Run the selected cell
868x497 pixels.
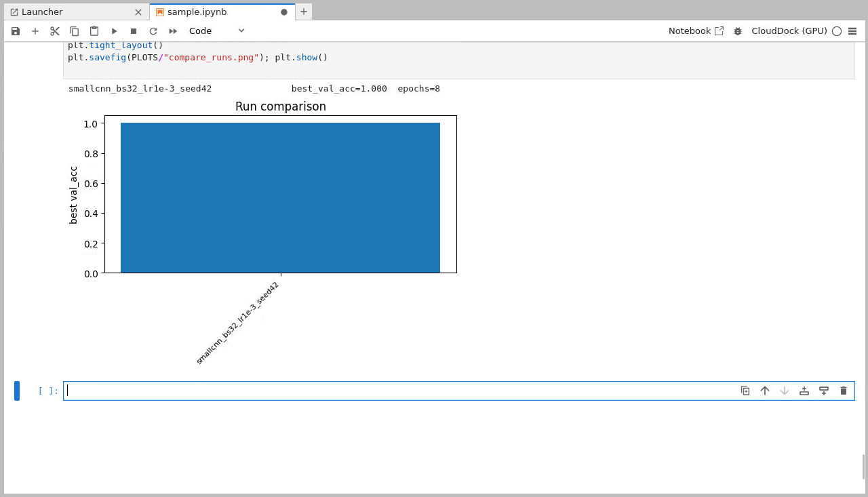(x=114, y=31)
